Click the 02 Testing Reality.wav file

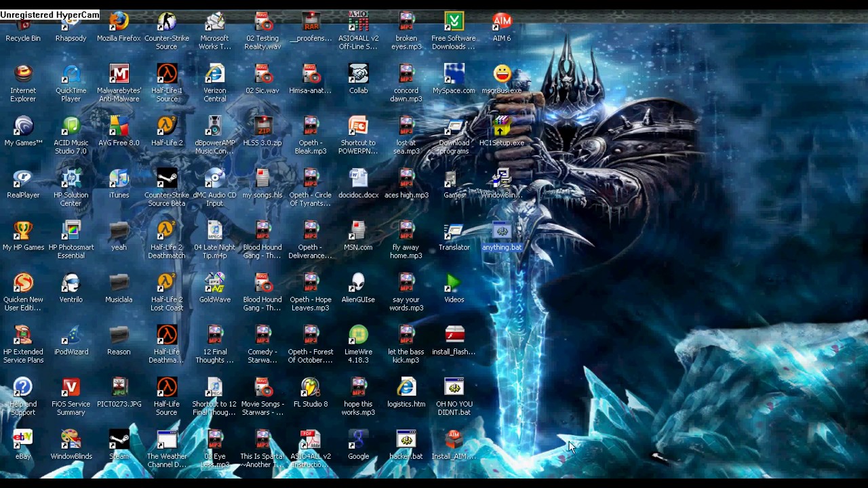[x=262, y=31]
